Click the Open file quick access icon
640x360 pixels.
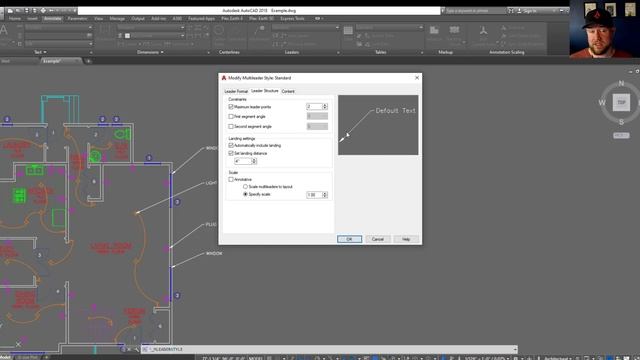coord(18,11)
